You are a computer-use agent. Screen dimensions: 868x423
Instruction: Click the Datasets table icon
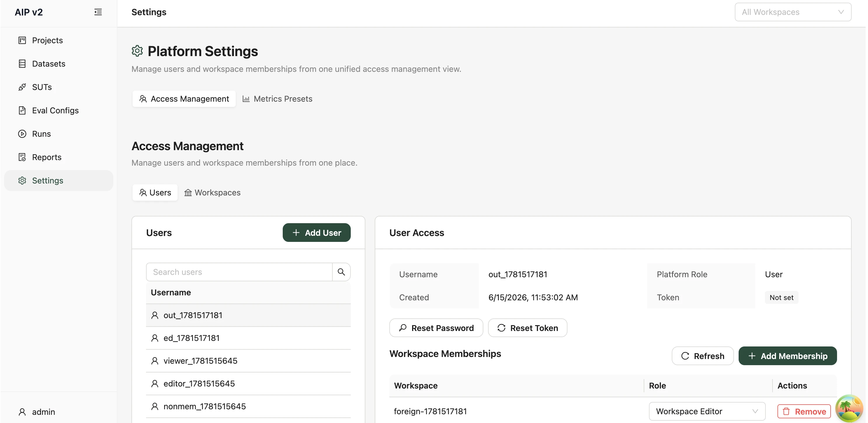coord(22,64)
